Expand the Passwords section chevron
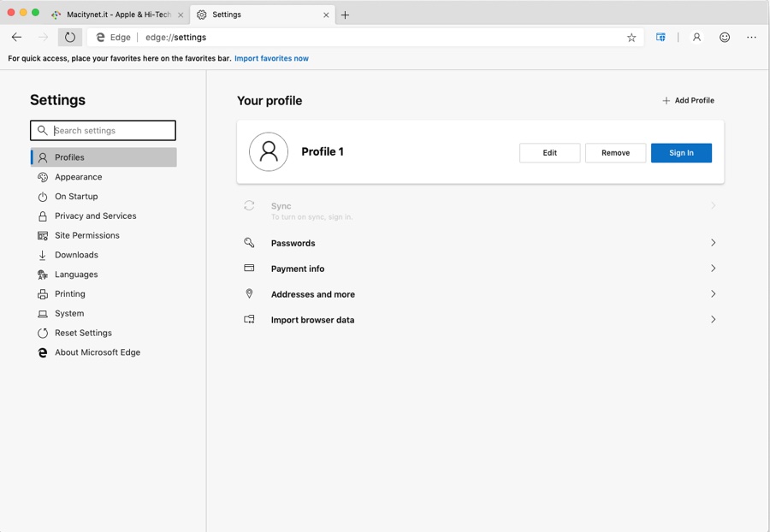The height and width of the screenshot is (532, 770). tap(713, 243)
